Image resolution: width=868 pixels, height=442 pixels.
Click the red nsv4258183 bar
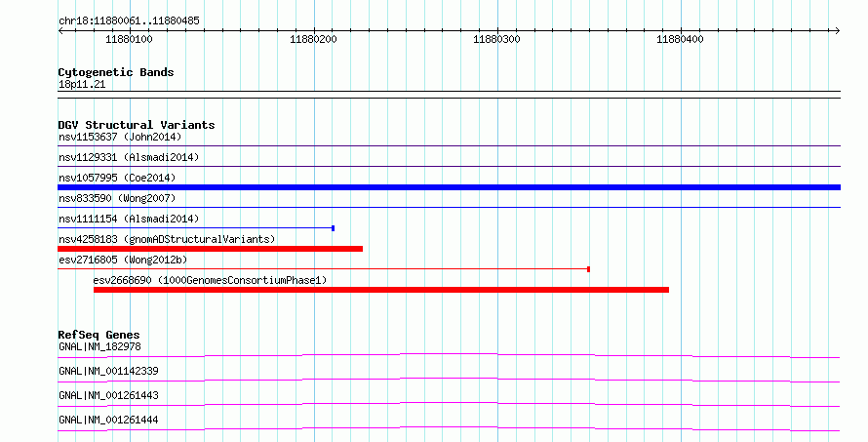[x=211, y=249]
